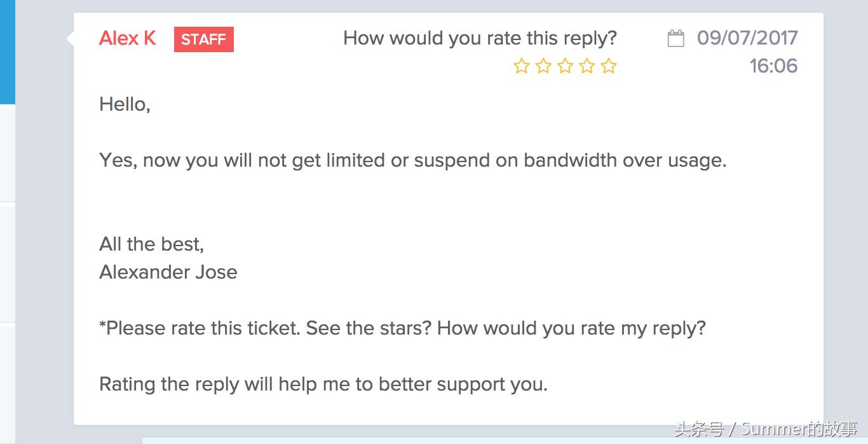This screenshot has height=444, width=868.
Task: Rate the reply with one star
Action: point(521,66)
